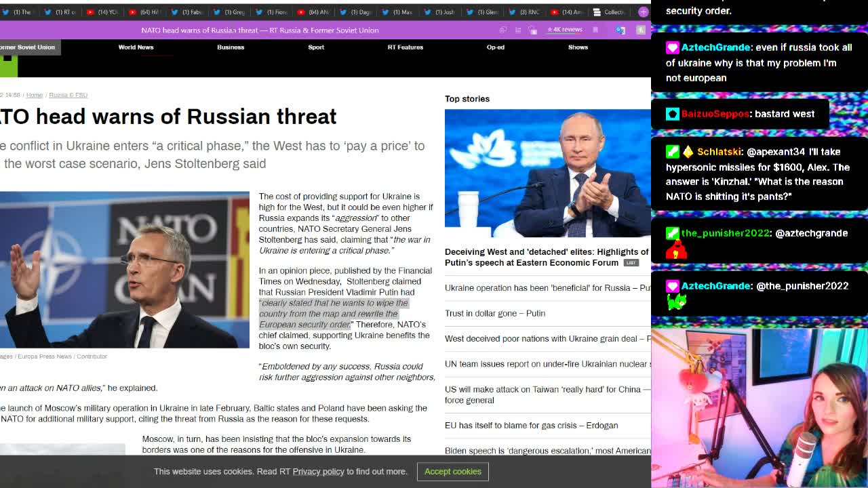The height and width of the screenshot is (488, 868).
Task: Click the Home breadcrumb link
Action: (35, 95)
